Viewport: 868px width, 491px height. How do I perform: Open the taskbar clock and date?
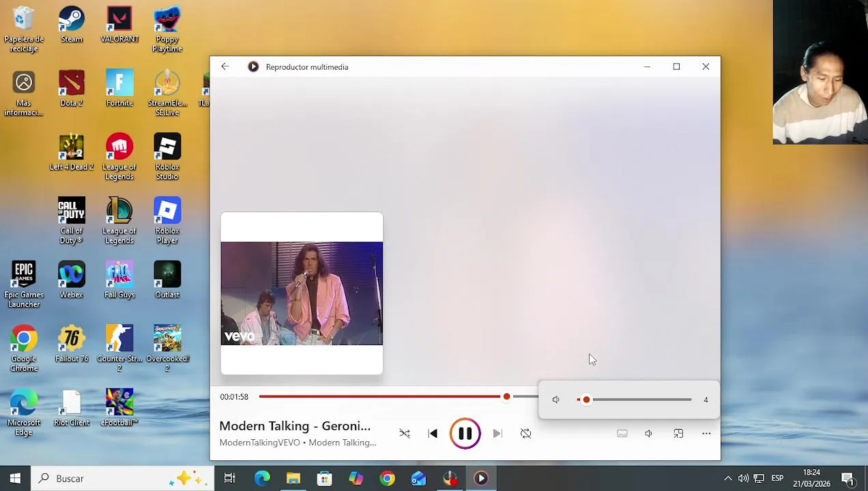(x=812, y=479)
